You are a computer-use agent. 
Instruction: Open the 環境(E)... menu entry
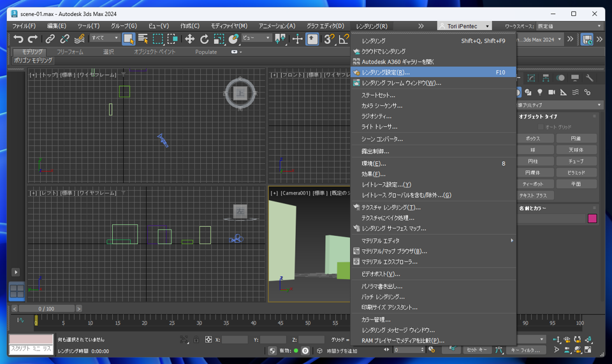pyautogui.click(x=374, y=164)
